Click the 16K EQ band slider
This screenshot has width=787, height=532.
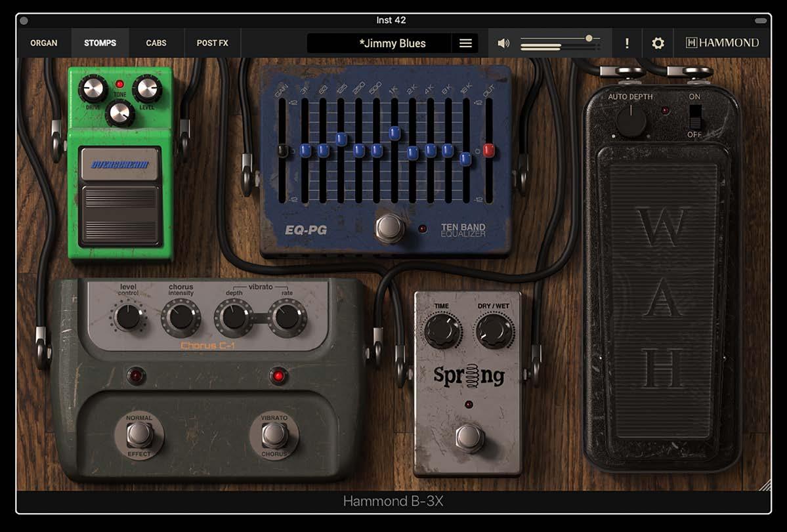click(466, 159)
